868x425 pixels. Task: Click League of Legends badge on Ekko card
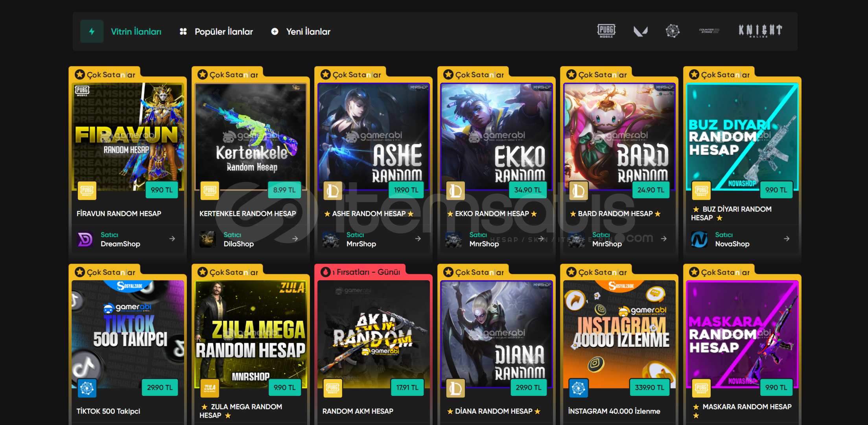click(x=455, y=190)
